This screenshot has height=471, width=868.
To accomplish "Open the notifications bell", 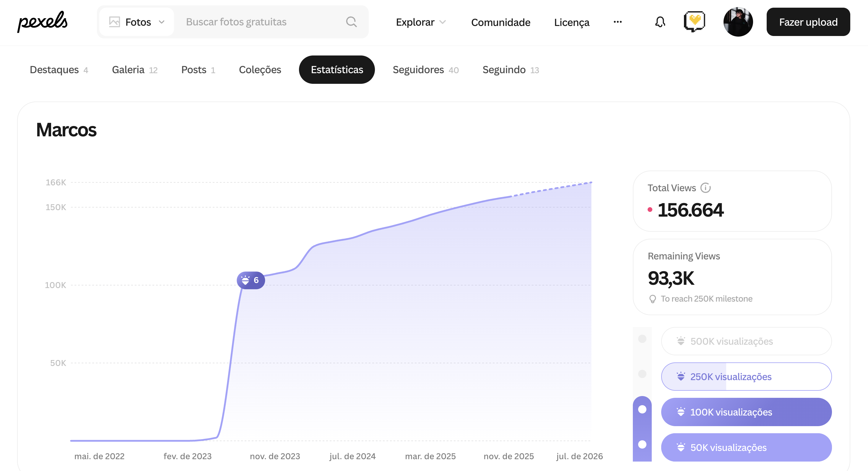I will click(660, 22).
